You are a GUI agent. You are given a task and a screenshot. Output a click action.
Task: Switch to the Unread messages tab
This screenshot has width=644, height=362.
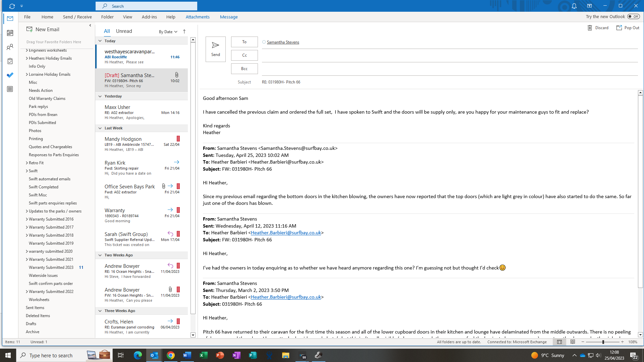click(124, 31)
